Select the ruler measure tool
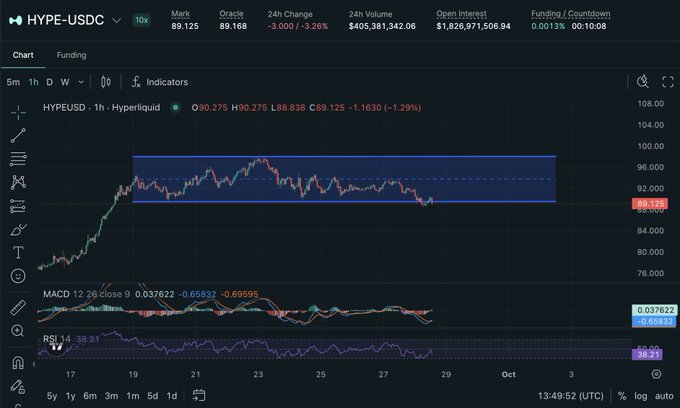 click(18, 307)
